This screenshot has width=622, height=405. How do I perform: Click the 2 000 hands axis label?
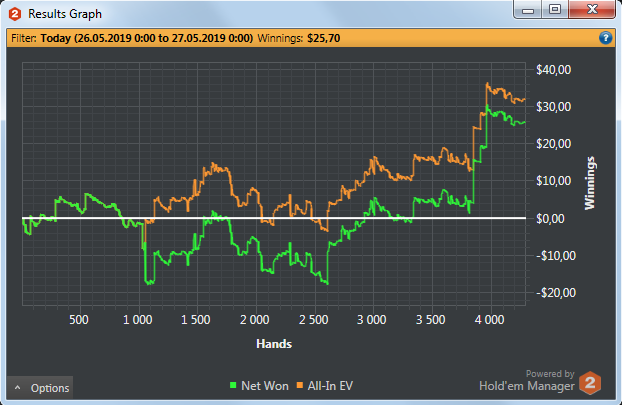tap(255, 320)
